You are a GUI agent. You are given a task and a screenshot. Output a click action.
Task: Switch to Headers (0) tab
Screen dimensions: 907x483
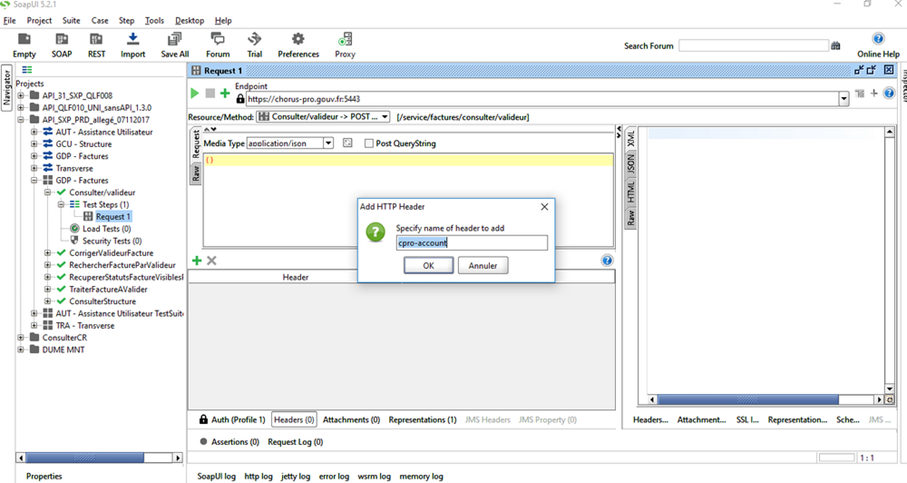294,419
